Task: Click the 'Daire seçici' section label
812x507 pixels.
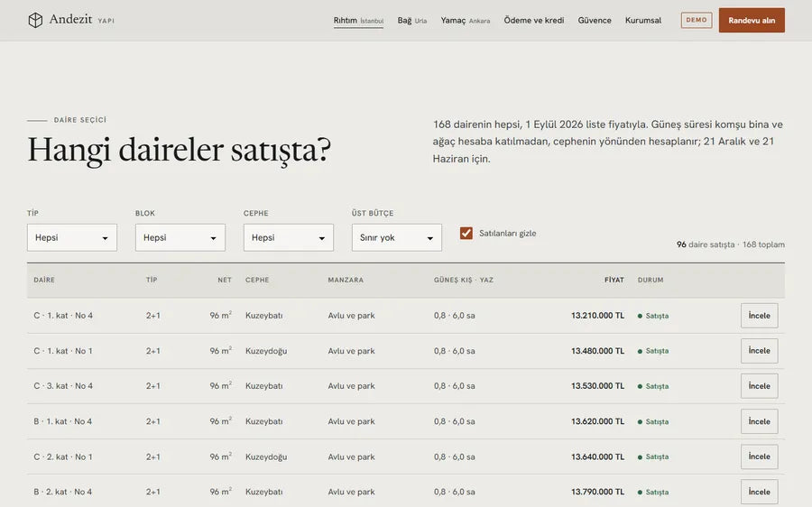Action: click(x=79, y=120)
